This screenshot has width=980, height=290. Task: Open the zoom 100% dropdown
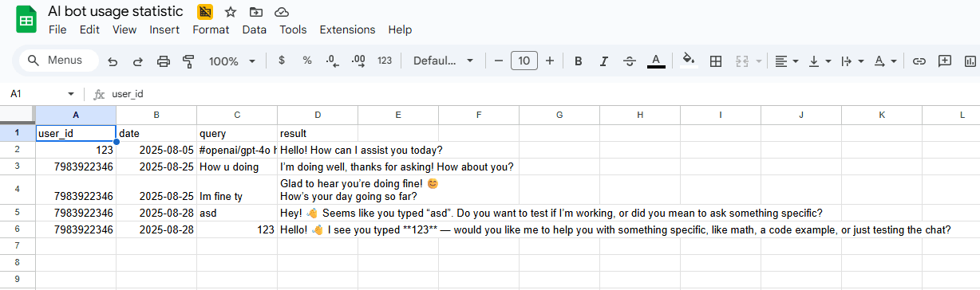(232, 61)
